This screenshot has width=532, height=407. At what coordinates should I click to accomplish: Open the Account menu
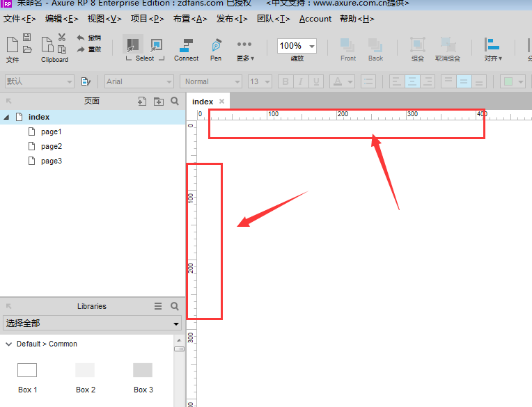coord(315,19)
